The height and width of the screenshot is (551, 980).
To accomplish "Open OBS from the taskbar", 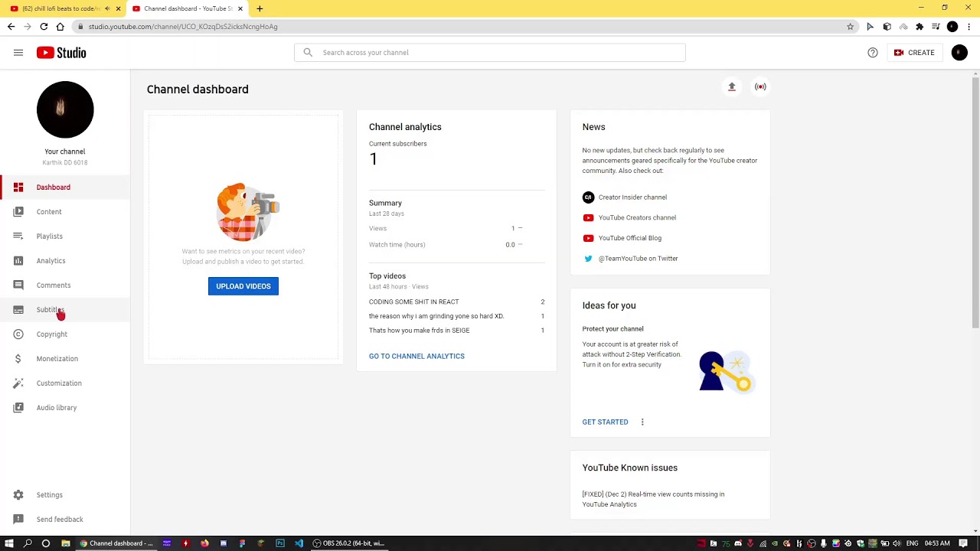I will [x=348, y=543].
